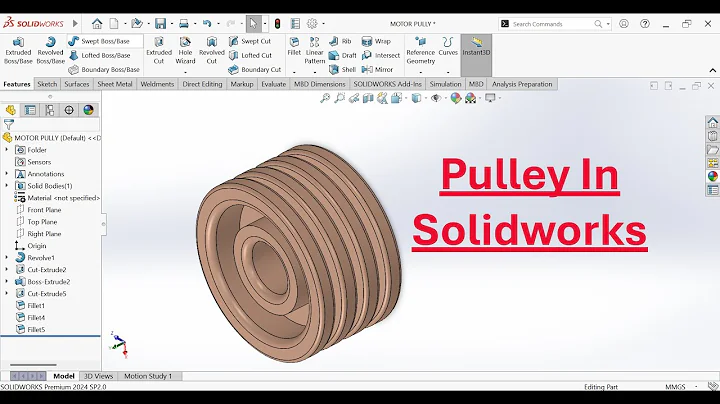720x404 pixels.
Task: Select the Swept Cut tool
Action: (250, 41)
